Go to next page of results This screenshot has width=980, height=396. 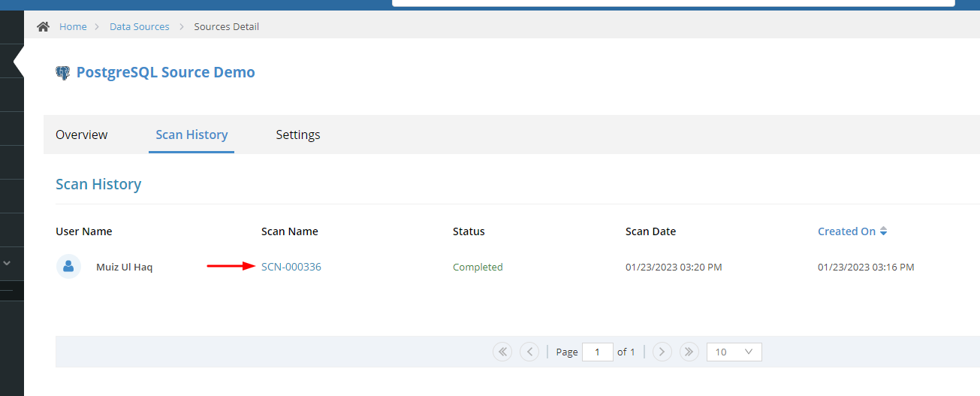pos(662,352)
